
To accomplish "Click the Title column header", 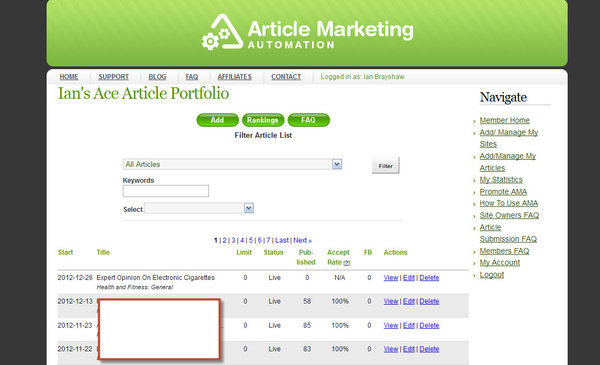I will pyautogui.click(x=103, y=253).
